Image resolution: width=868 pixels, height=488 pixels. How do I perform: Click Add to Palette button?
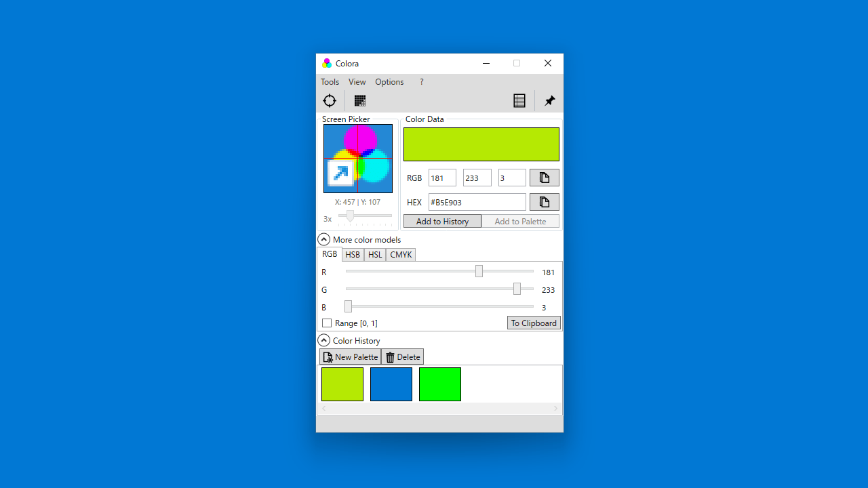[520, 222]
